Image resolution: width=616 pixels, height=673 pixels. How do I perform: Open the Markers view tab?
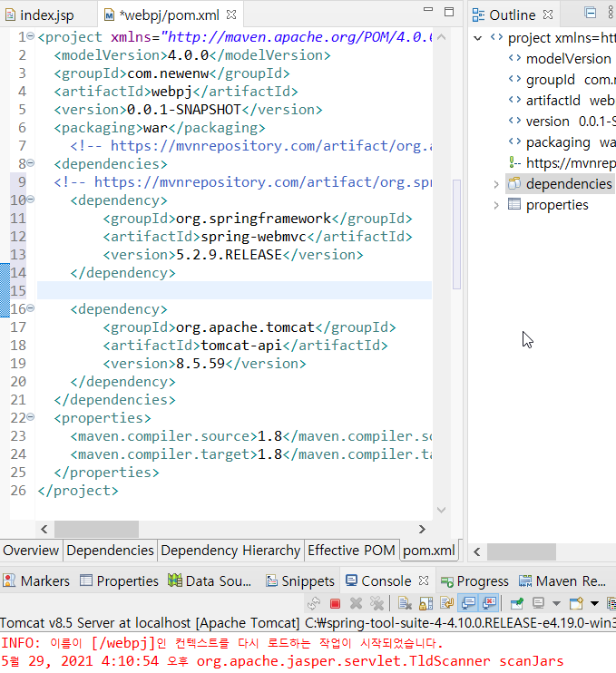tap(36, 581)
